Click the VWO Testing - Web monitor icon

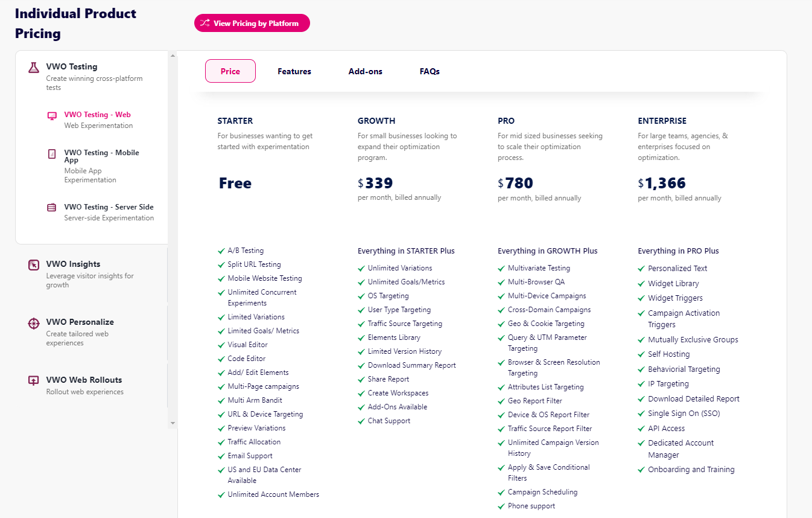click(x=52, y=116)
